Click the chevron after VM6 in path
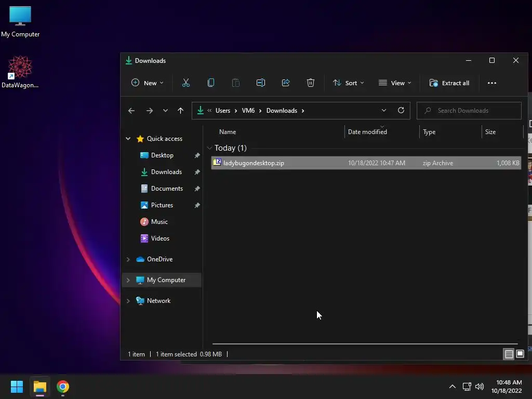This screenshot has width=532, height=399. 260,111
